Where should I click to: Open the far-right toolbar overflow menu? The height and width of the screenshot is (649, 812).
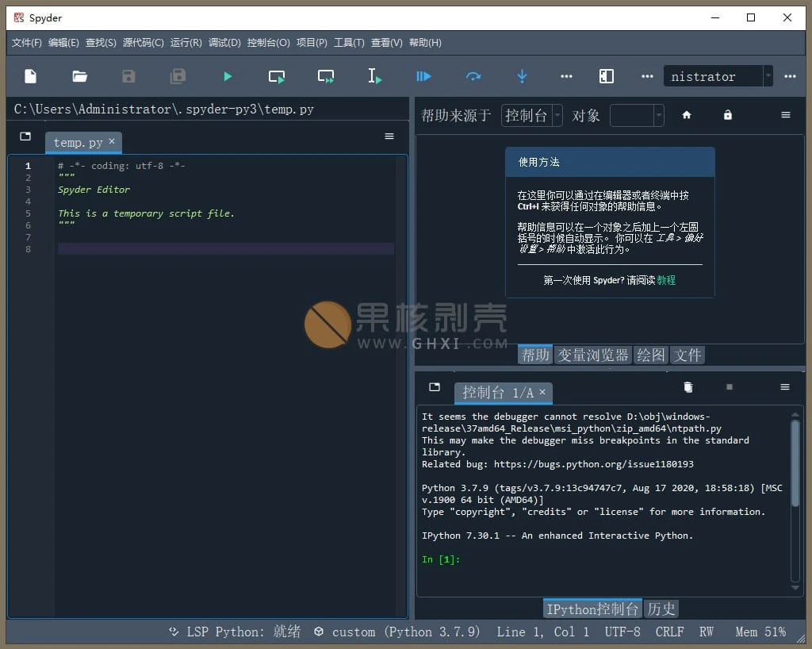pyautogui.click(x=790, y=77)
